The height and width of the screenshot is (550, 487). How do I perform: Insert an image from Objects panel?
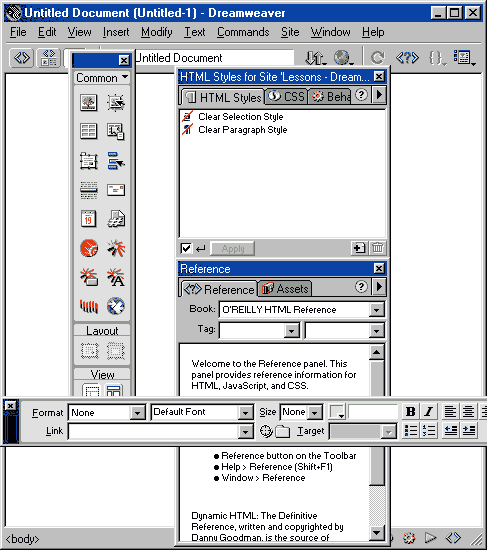(88, 102)
